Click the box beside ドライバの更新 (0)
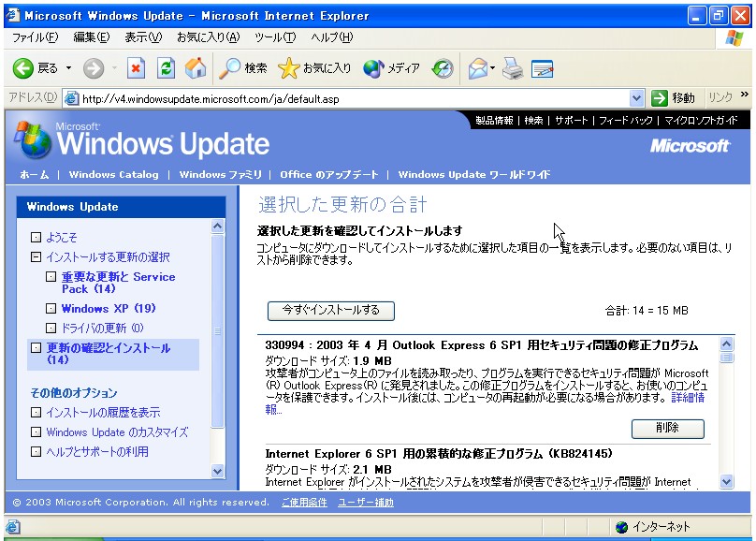 [x=51, y=329]
